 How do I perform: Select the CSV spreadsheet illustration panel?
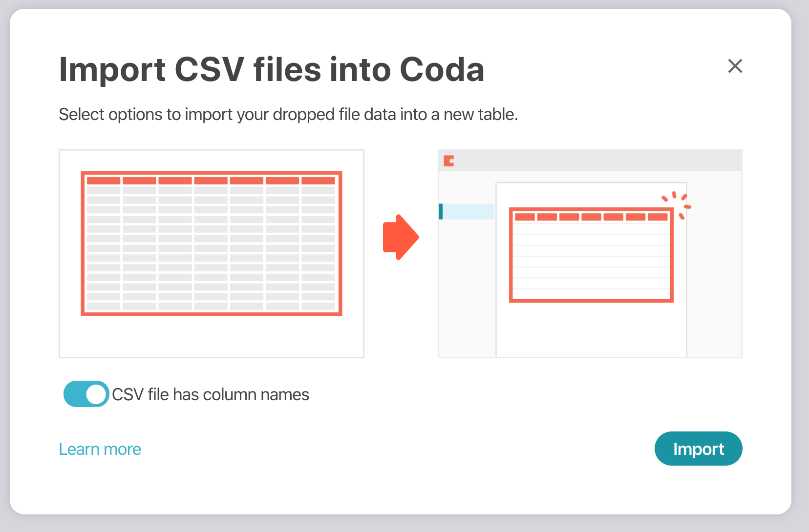click(211, 337)
